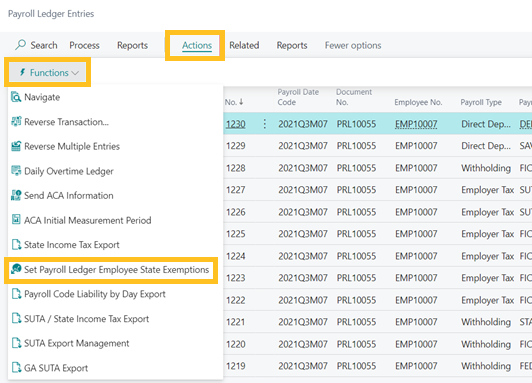
Task: Click the Reverse Transaction icon
Action: point(16,121)
